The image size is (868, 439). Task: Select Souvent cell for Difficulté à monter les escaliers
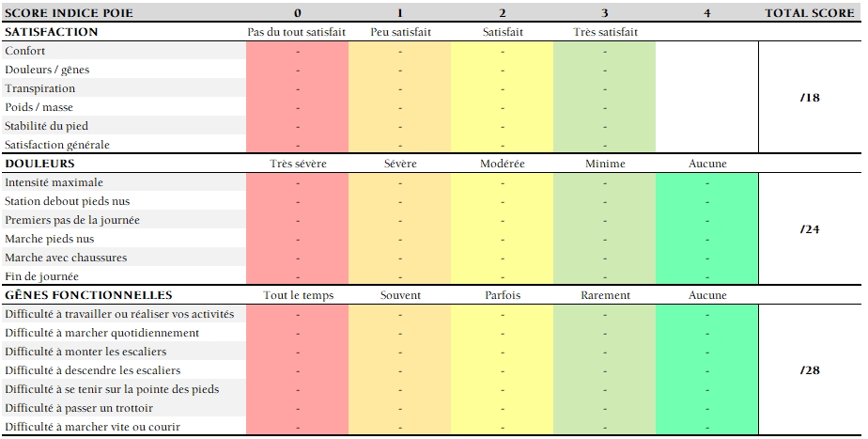(399, 352)
